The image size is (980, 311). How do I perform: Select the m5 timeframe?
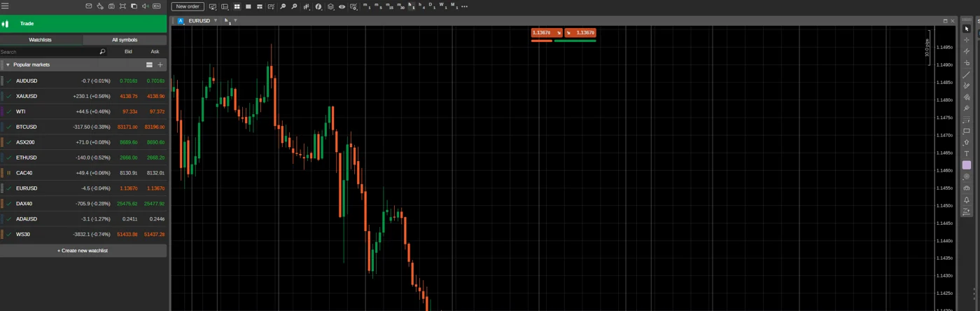pyautogui.click(x=378, y=6)
